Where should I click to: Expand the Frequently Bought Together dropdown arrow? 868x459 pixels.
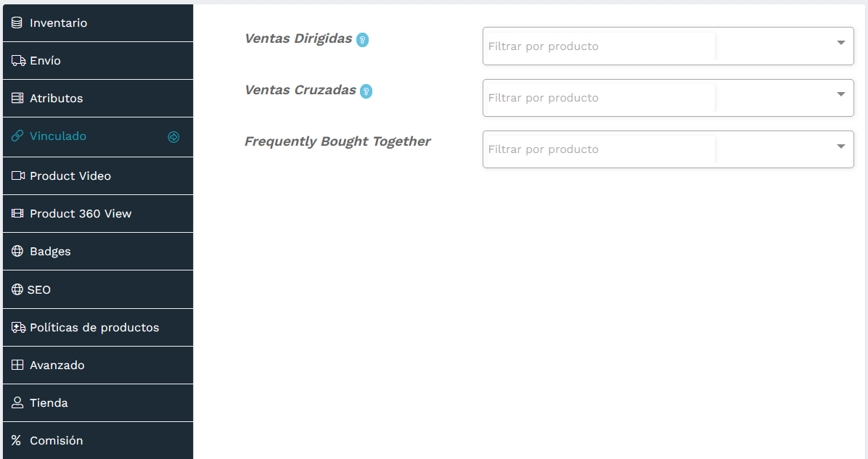840,146
